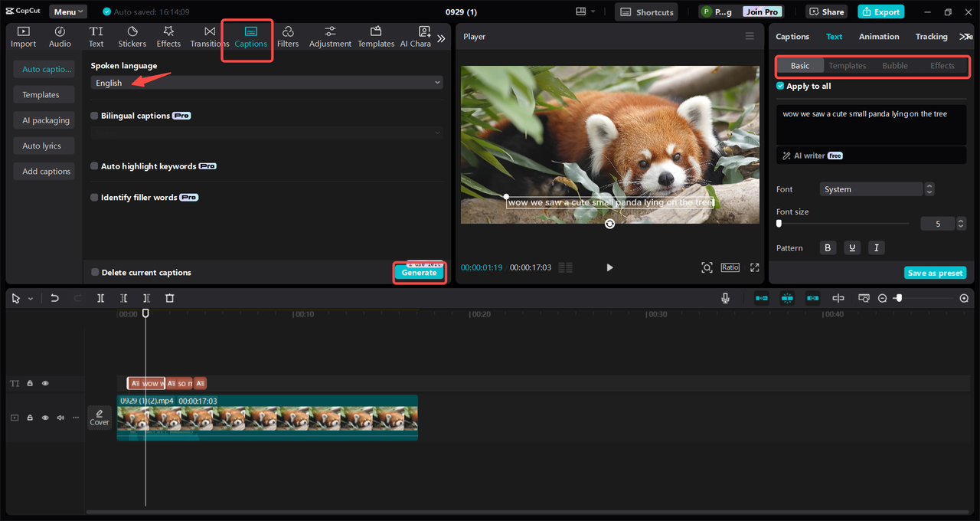Expand more toolbar tabs double chevron
980x521 pixels.
coord(441,38)
